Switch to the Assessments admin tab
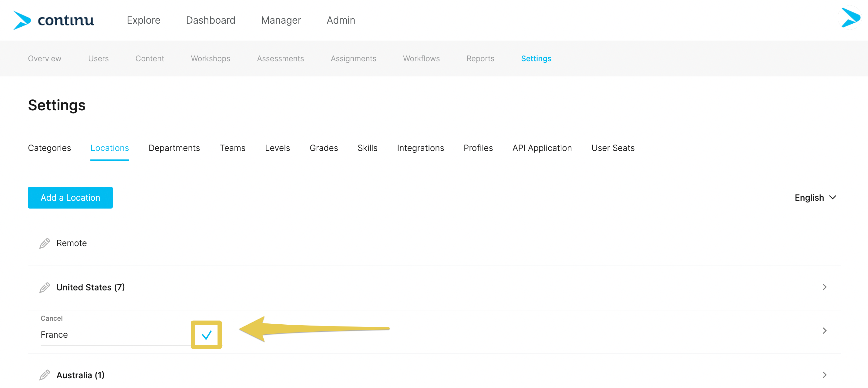The height and width of the screenshot is (388, 868). coord(280,59)
